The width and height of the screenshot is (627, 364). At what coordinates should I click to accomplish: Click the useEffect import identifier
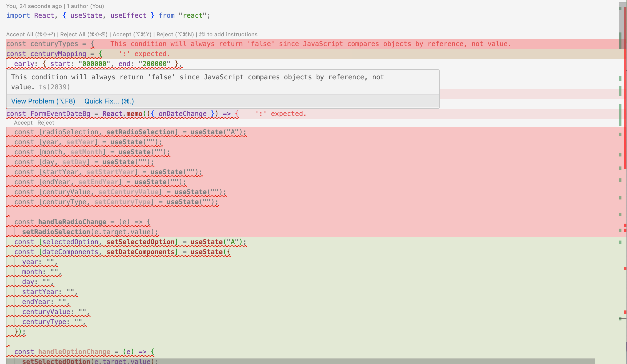(128, 16)
